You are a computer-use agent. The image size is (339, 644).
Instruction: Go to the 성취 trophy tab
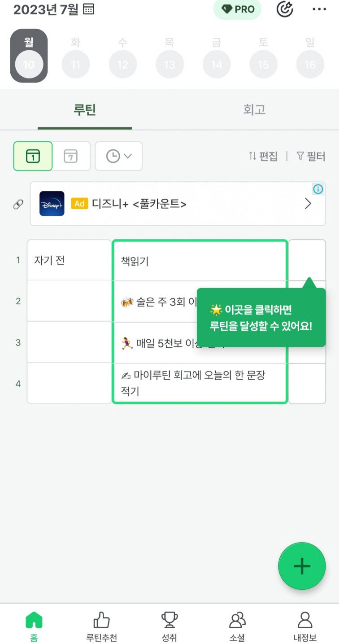(x=169, y=626)
